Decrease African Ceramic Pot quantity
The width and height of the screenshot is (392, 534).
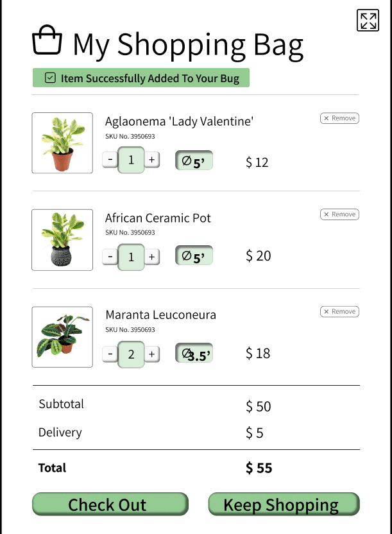click(x=110, y=257)
